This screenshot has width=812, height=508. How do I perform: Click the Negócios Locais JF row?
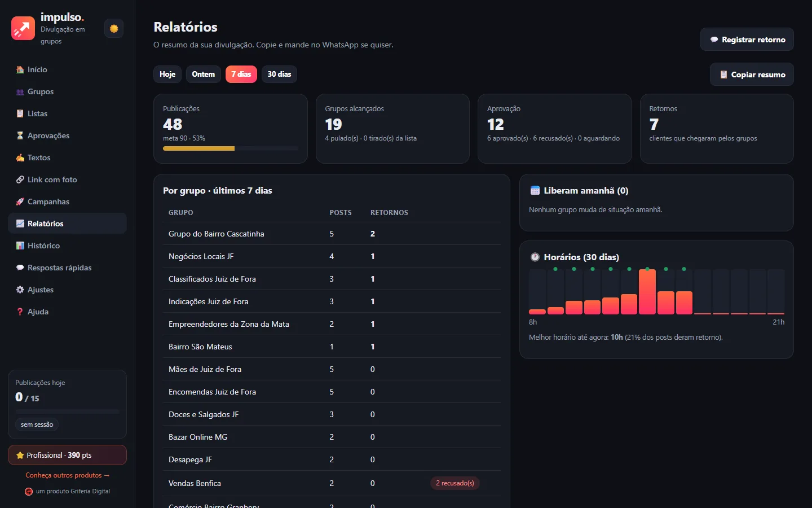tap(332, 256)
